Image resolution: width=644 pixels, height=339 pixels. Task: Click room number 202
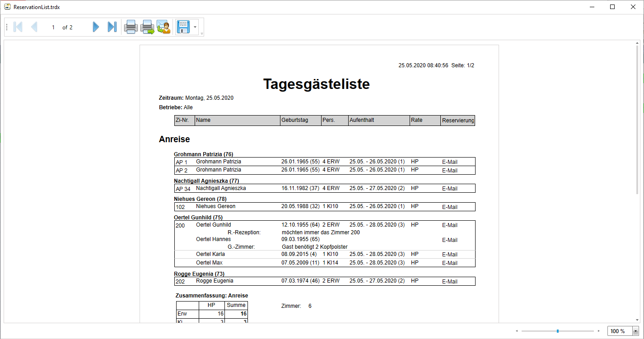click(180, 282)
